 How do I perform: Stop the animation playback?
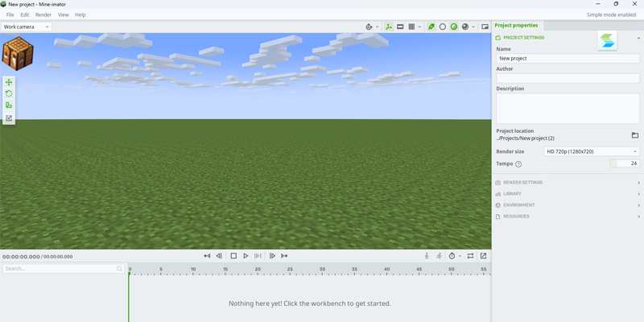click(233, 256)
